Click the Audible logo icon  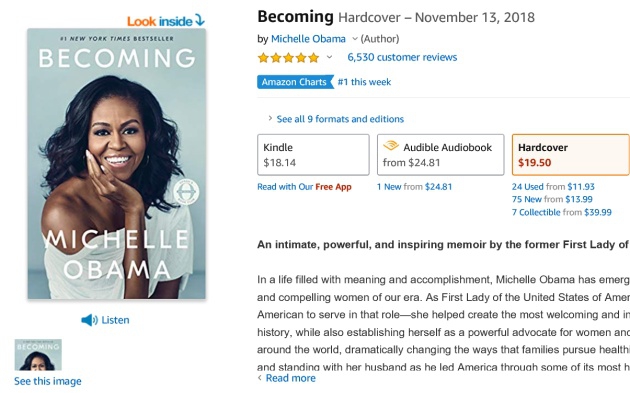pyautogui.click(x=391, y=145)
